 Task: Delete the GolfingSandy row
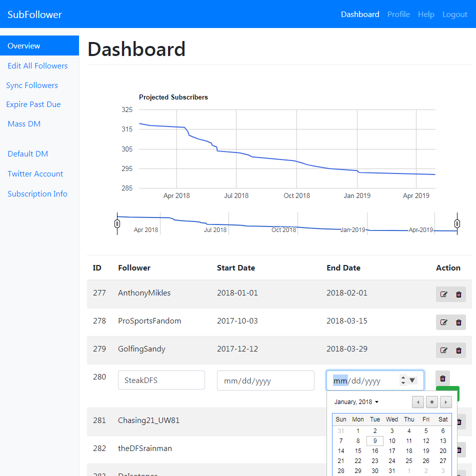point(458,350)
